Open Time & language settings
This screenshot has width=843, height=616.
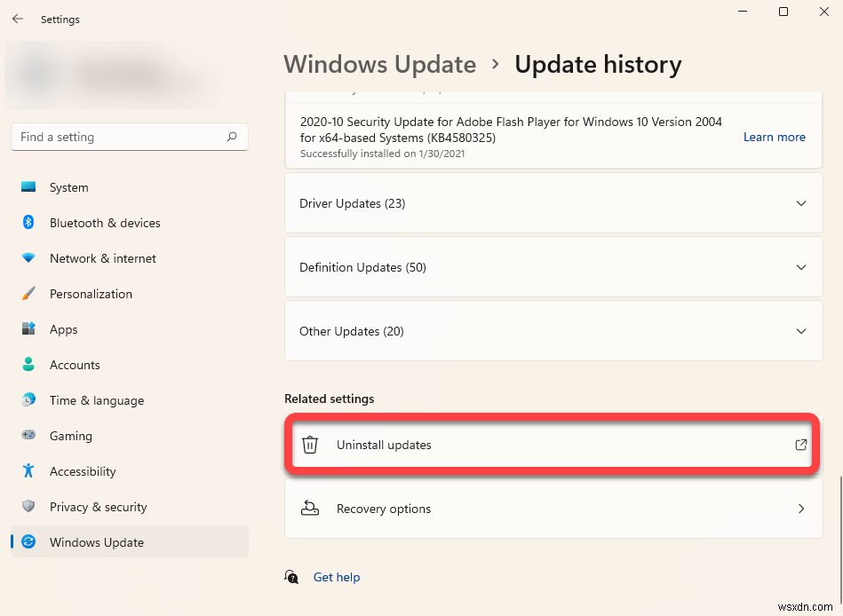pos(29,400)
